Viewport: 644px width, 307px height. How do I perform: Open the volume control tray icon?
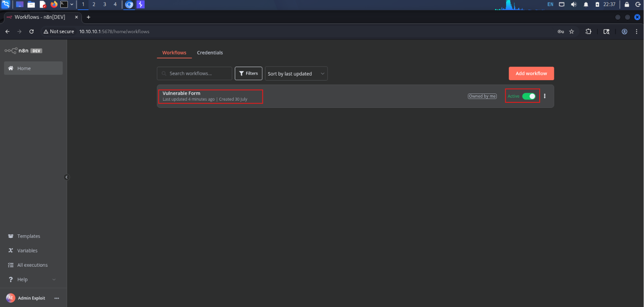[x=574, y=5]
